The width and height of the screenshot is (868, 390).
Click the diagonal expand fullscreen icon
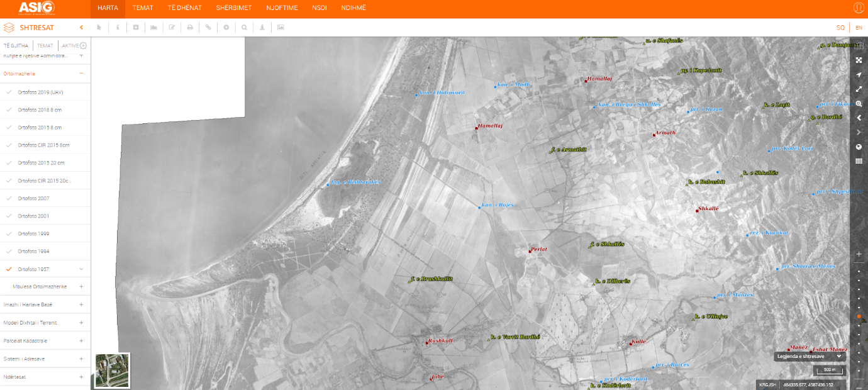click(x=859, y=89)
